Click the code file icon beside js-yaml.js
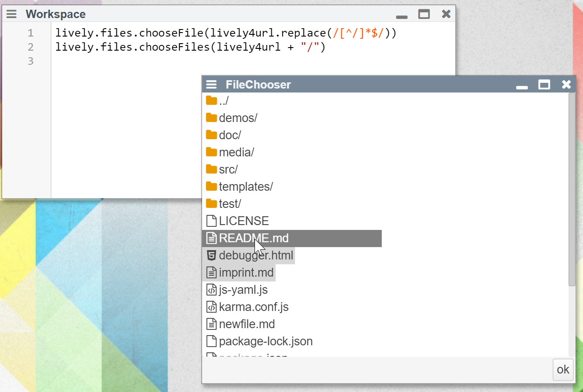The width and height of the screenshot is (583, 392). [x=211, y=290]
